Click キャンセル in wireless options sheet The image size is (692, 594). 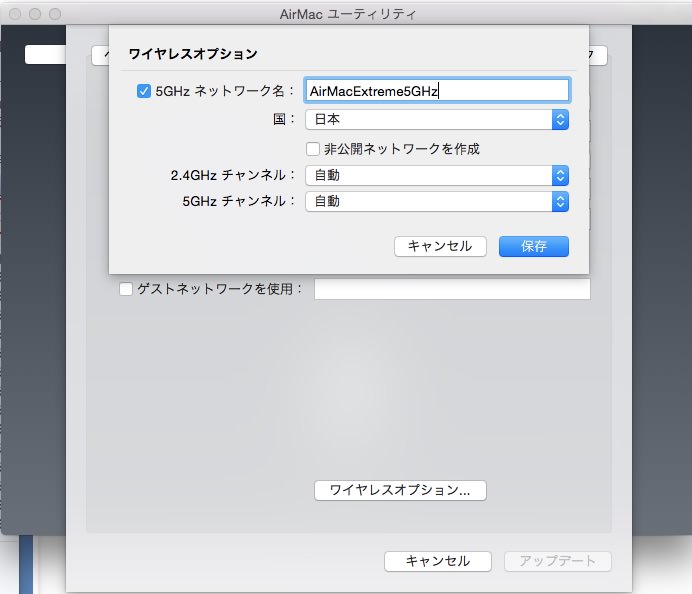pyautogui.click(x=440, y=246)
